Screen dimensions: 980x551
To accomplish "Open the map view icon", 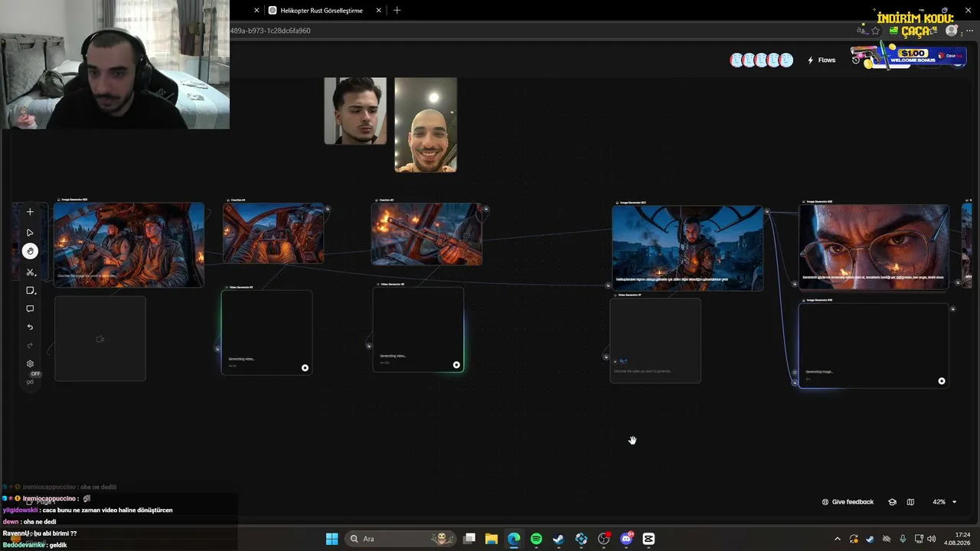I will tap(910, 502).
